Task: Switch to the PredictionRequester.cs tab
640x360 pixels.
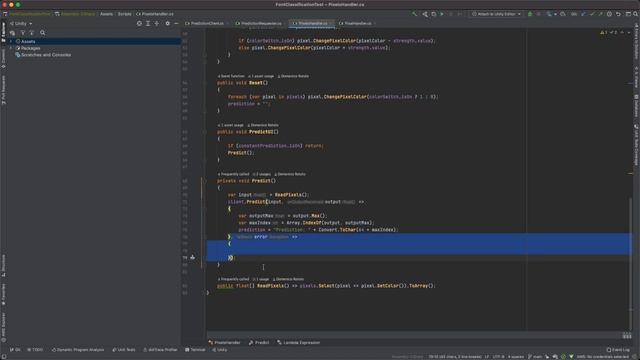Action: 261,24
